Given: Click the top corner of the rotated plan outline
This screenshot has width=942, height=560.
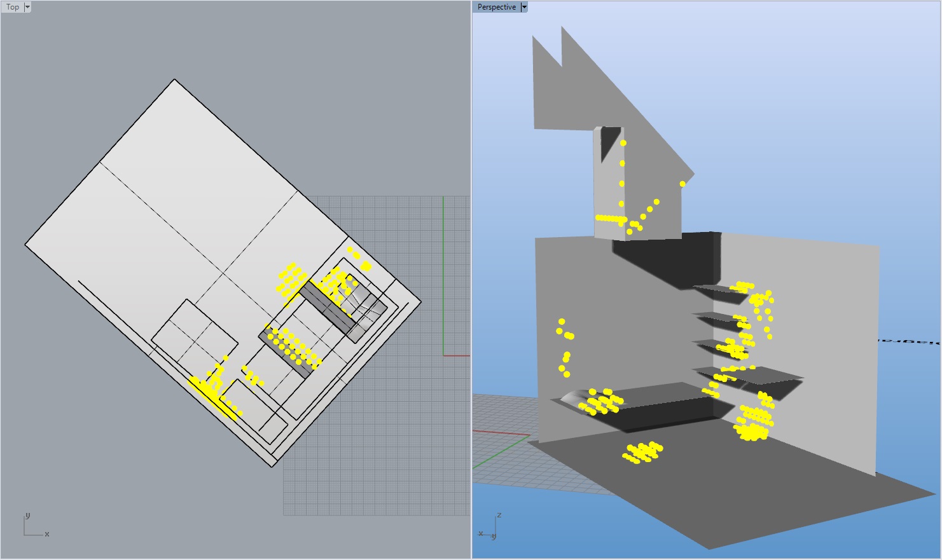Looking at the screenshot, I should coord(175,79).
